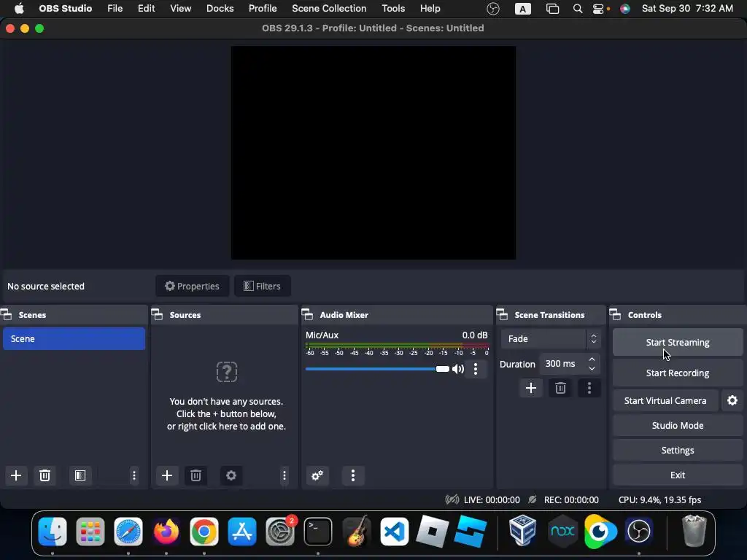747x560 pixels.
Task: Click Mic/Aux audio level meter
Action: tap(397, 346)
